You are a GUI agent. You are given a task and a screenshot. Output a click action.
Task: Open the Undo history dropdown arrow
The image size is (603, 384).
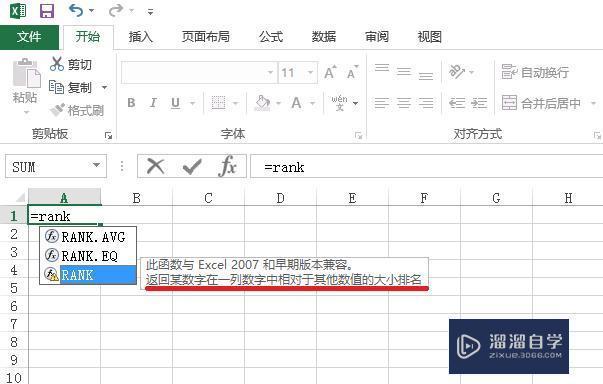pyautogui.click(x=92, y=11)
